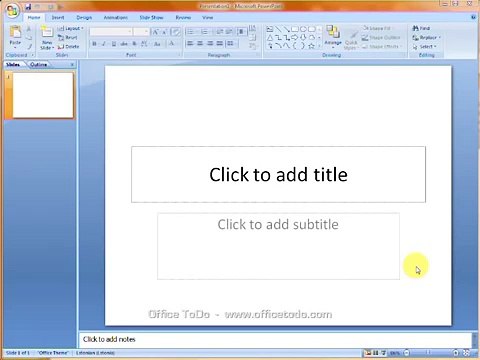Open the Office Button menu

click(x=12, y=11)
